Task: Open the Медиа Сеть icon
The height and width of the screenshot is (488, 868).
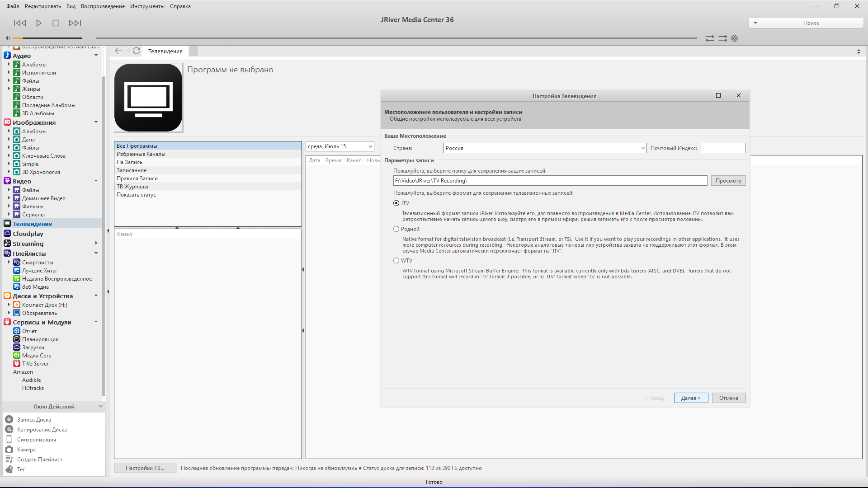Action: [17, 356]
